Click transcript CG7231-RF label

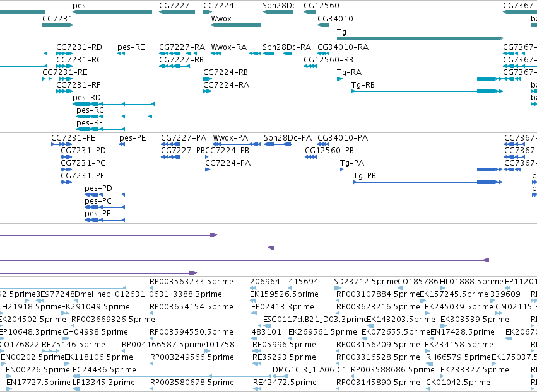coord(78,85)
